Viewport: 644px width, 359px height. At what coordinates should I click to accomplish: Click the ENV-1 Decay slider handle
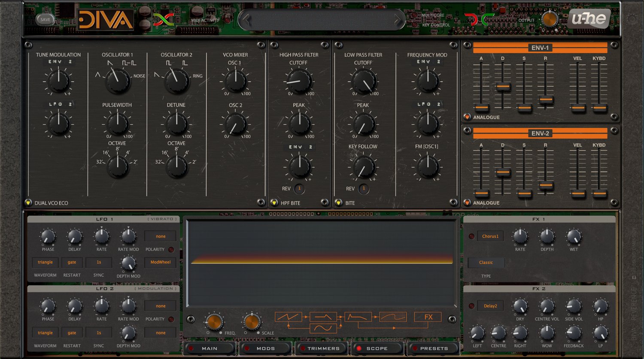[x=503, y=87]
